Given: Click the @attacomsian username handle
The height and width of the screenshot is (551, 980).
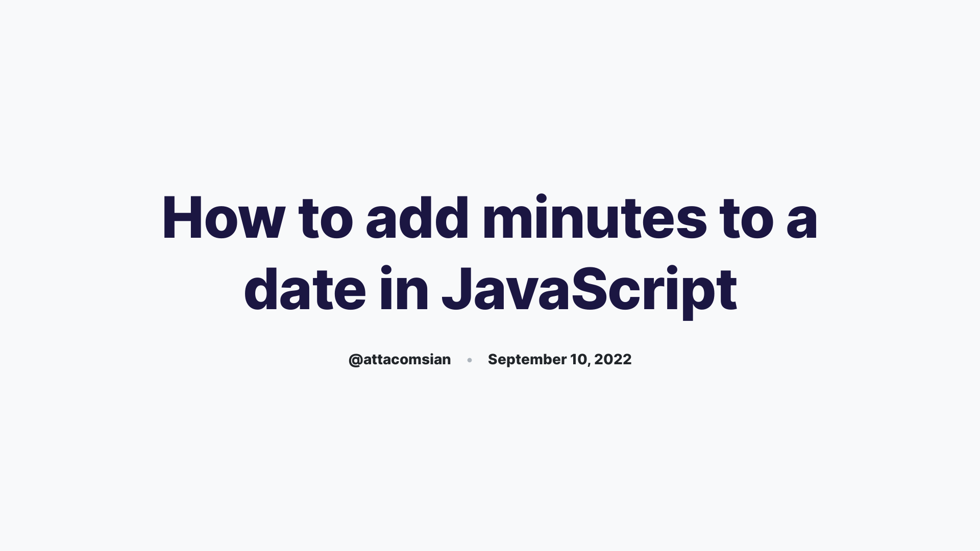Looking at the screenshot, I should [399, 359].
